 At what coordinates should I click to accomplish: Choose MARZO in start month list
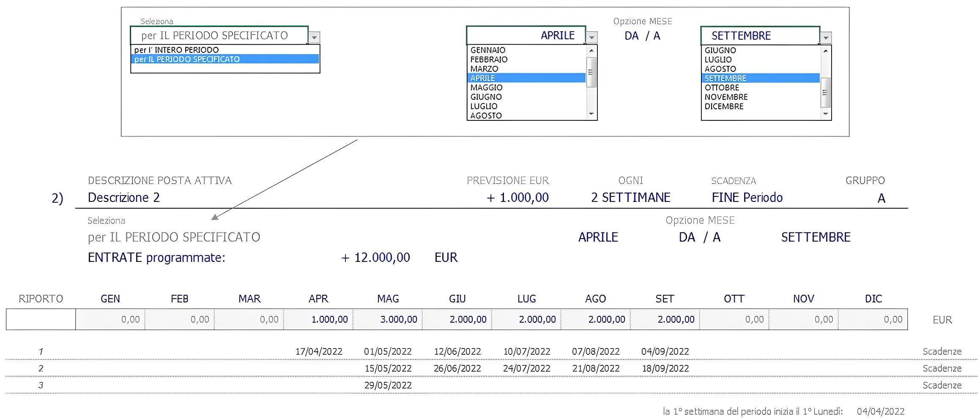point(526,69)
